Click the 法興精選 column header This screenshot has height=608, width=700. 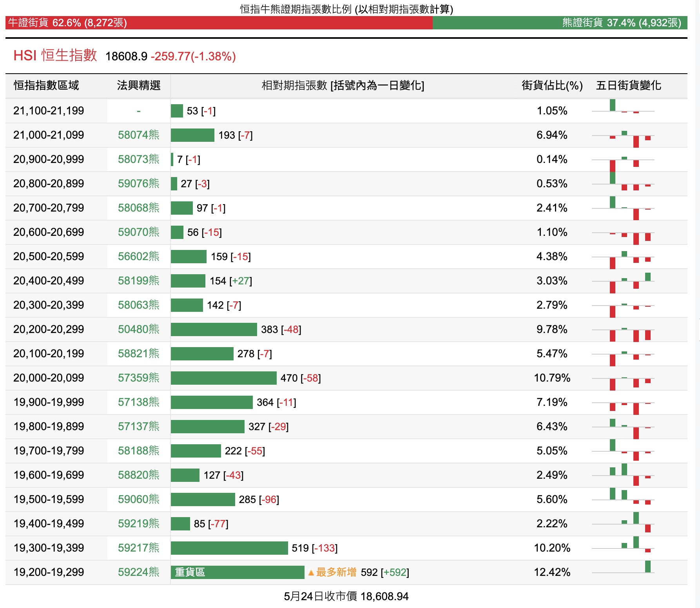[x=138, y=85]
